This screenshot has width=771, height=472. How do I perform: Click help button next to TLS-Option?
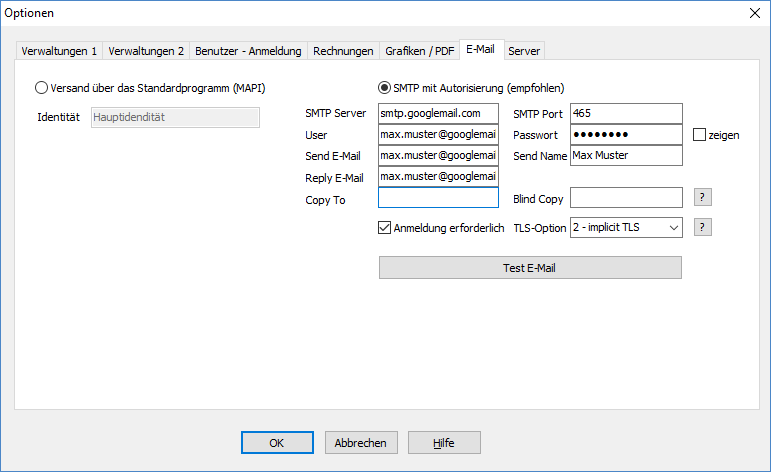tap(703, 228)
